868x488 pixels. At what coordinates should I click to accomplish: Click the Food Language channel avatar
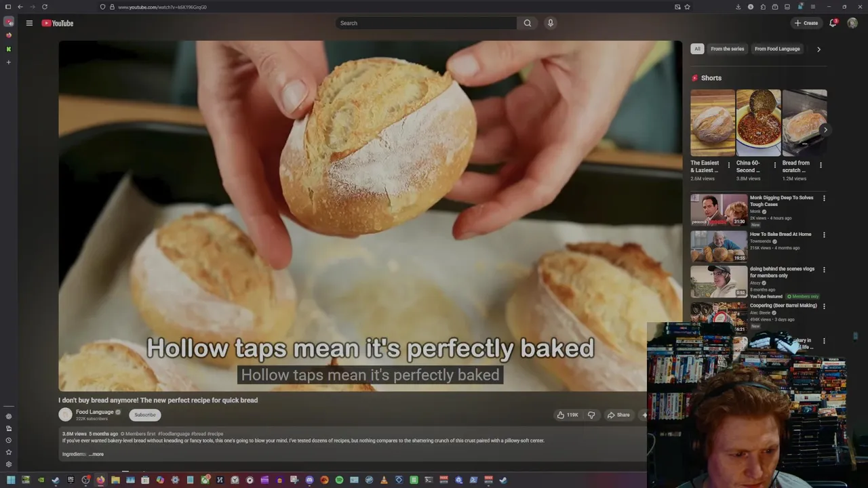coord(65,415)
